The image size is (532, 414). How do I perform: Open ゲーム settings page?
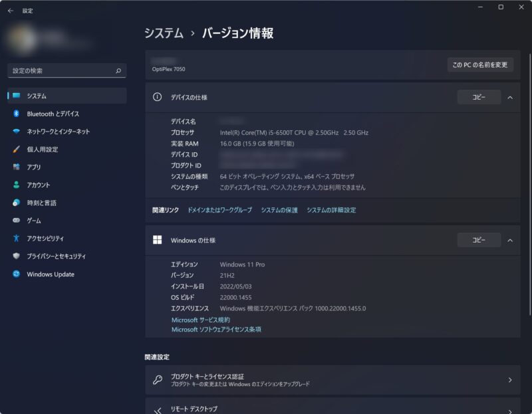[x=67, y=221]
